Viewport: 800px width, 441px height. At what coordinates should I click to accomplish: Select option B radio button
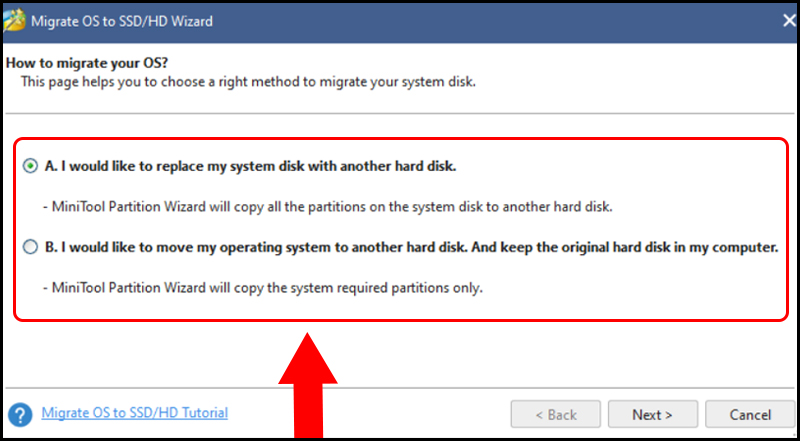(x=31, y=246)
